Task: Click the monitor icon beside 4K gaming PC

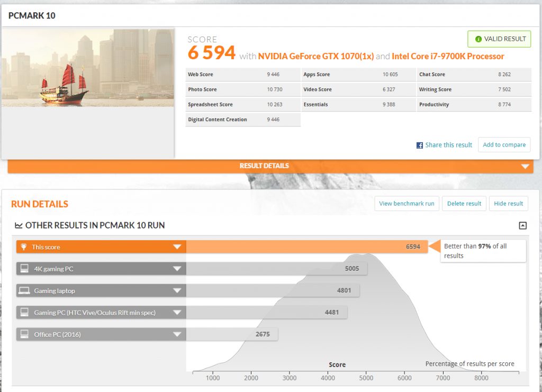Action: pos(24,268)
